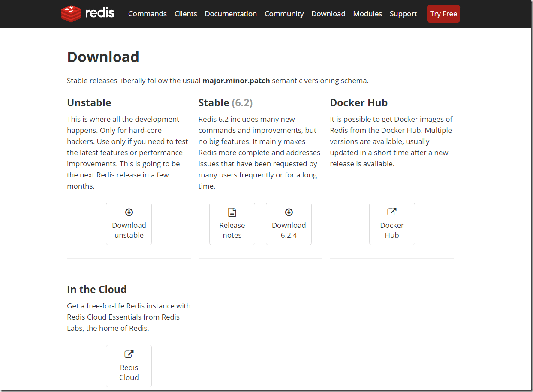Open the Community nav item
This screenshot has width=533, height=392.
click(284, 14)
